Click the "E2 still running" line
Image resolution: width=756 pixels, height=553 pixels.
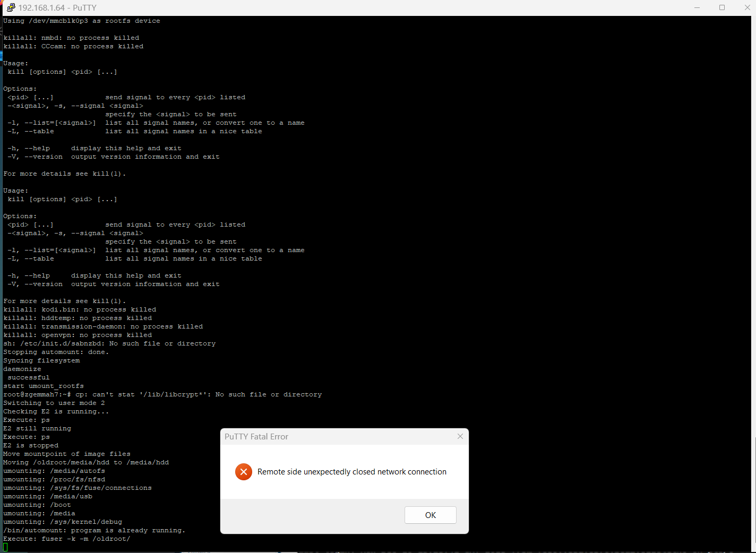[37, 428]
